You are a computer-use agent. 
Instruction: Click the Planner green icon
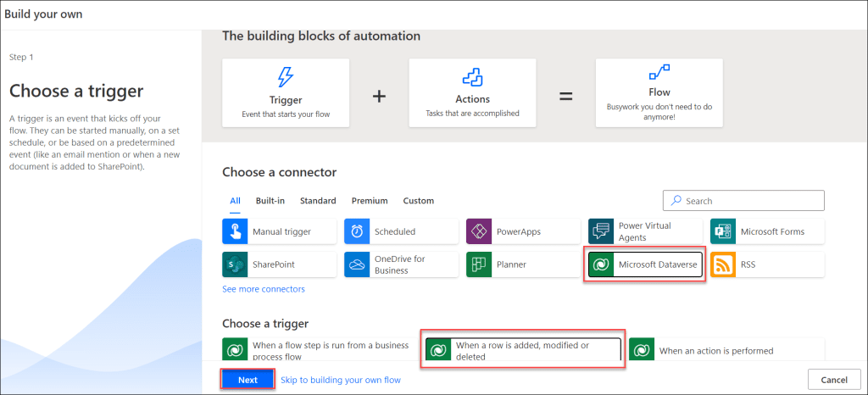(478, 264)
